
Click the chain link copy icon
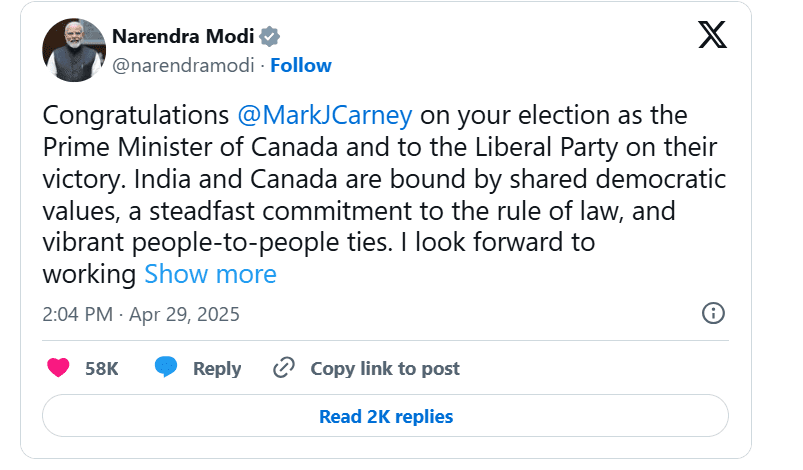coord(284,368)
